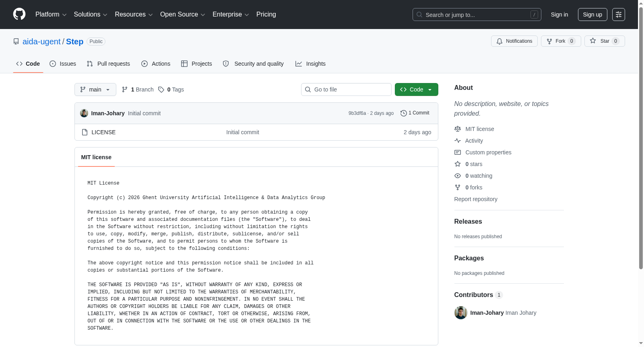Click the Sign up button
Viewport: 644px width, 347px height.
(592, 15)
